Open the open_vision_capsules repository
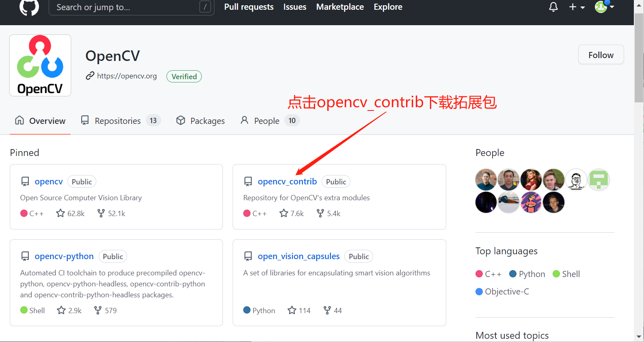Screen dimensions: 644x342 pos(298,256)
